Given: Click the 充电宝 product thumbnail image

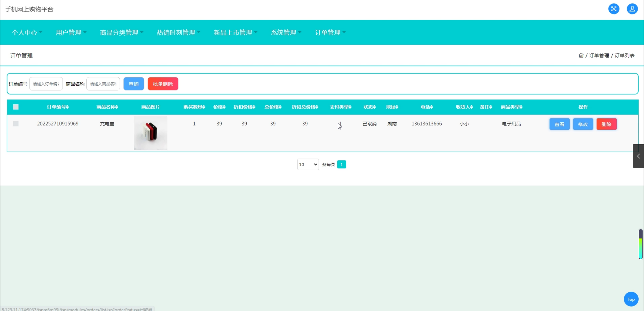Looking at the screenshot, I should point(150,133).
